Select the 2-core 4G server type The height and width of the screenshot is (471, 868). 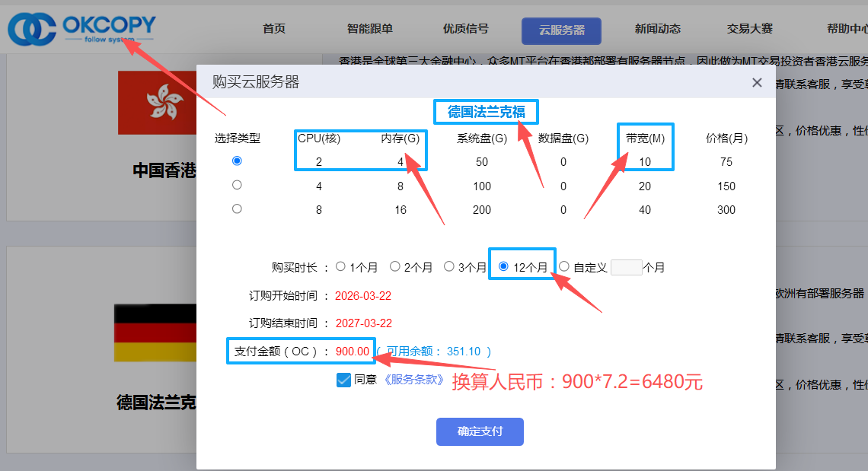coord(237,161)
